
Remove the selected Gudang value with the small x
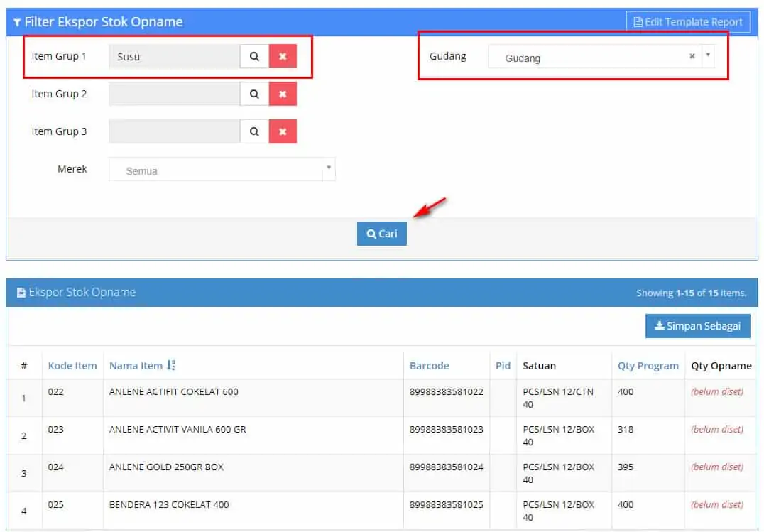692,56
